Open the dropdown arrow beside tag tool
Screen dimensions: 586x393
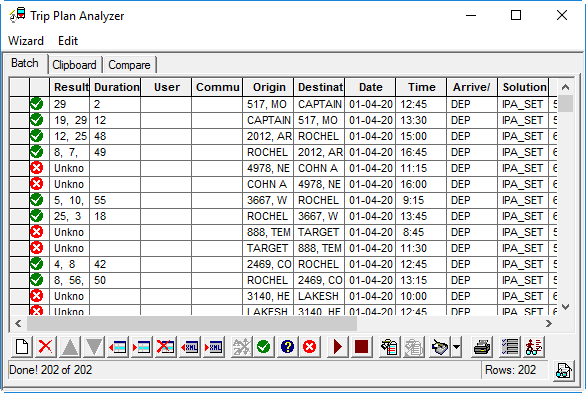pyautogui.click(x=456, y=347)
